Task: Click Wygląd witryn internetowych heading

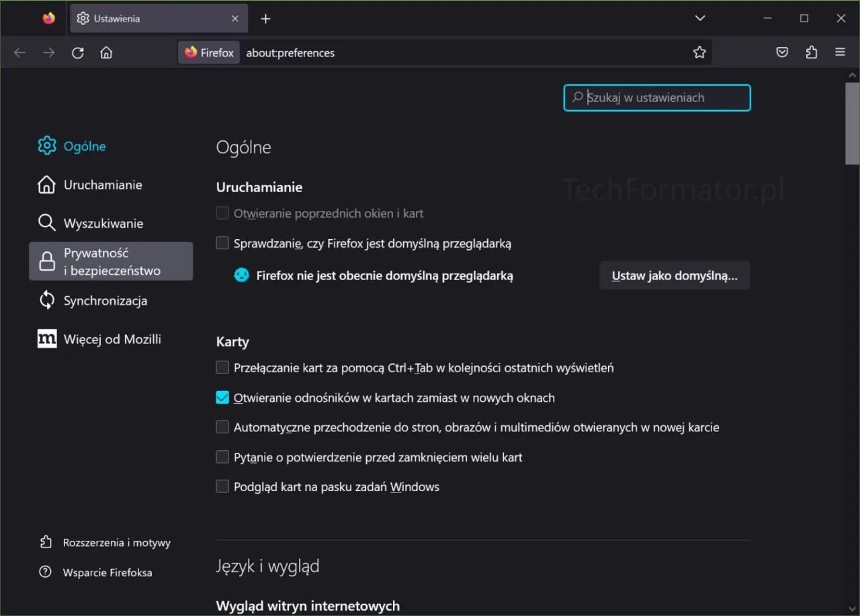Action: coord(308,606)
